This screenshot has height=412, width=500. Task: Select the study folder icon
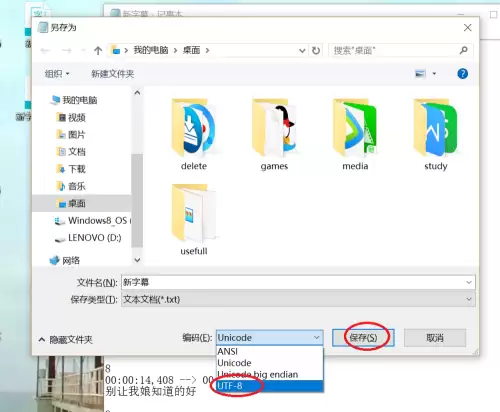(x=436, y=128)
